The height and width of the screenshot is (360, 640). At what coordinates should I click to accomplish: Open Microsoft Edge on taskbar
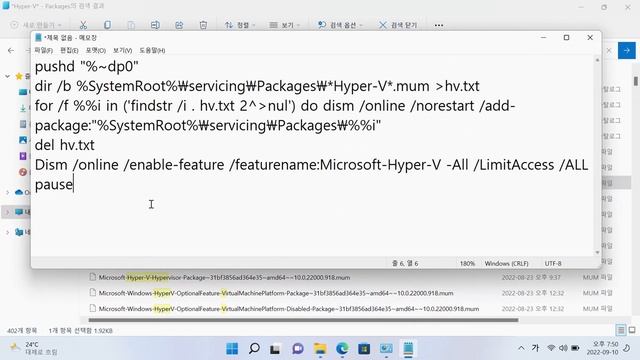[x=342, y=349]
